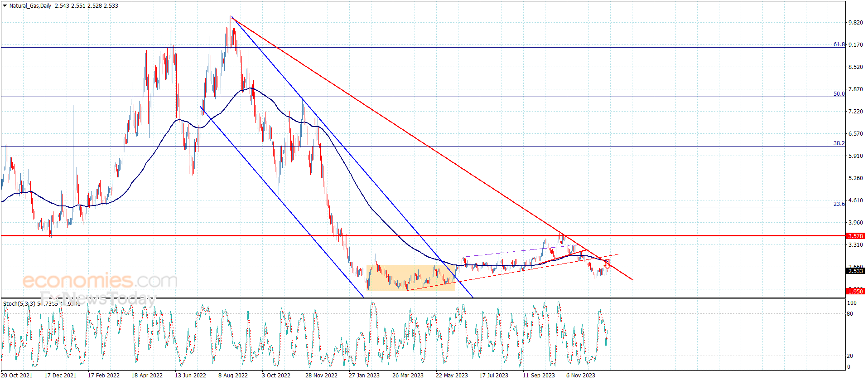868x381 pixels.
Task: Click the 100 level on Stochastic scale
Action: [x=852, y=303]
